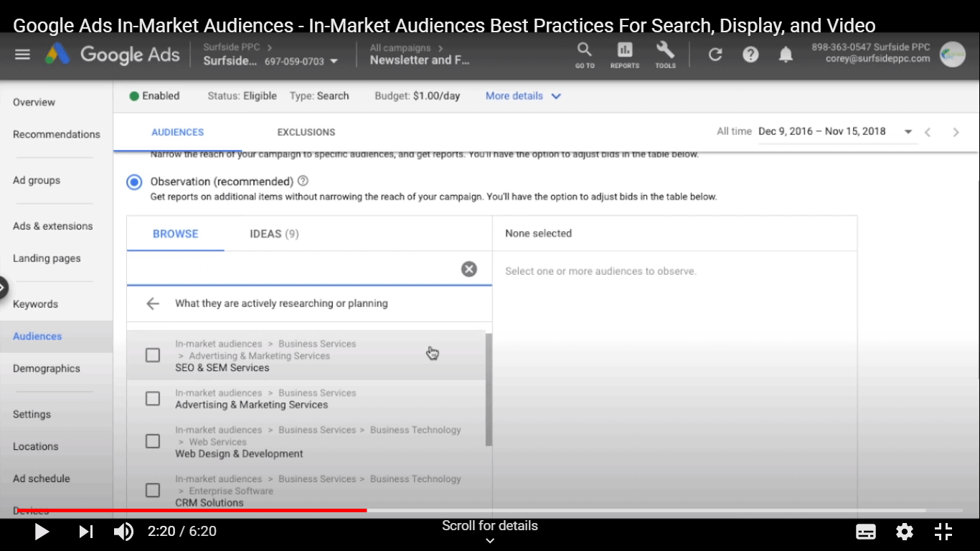Go back from researching or planning list
The width and height of the screenshot is (980, 551).
click(x=152, y=303)
